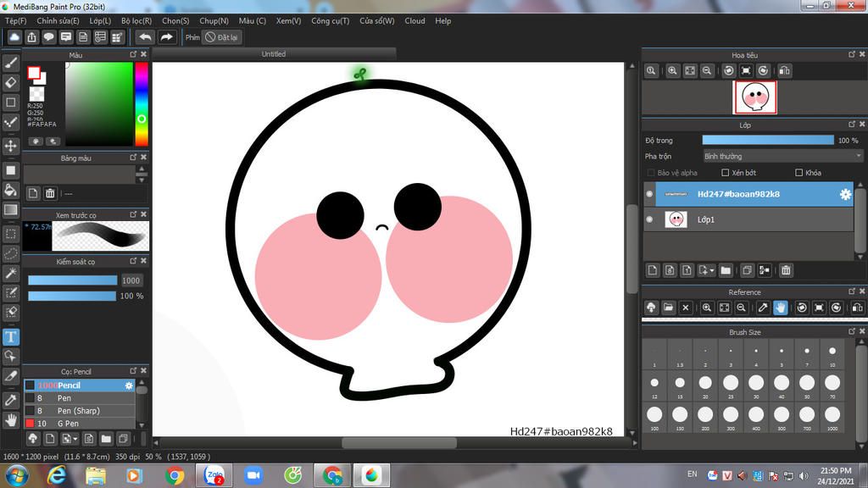868x488 pixels.
Task: Click the brush size slider showing 1000
Action: point(73,280)
